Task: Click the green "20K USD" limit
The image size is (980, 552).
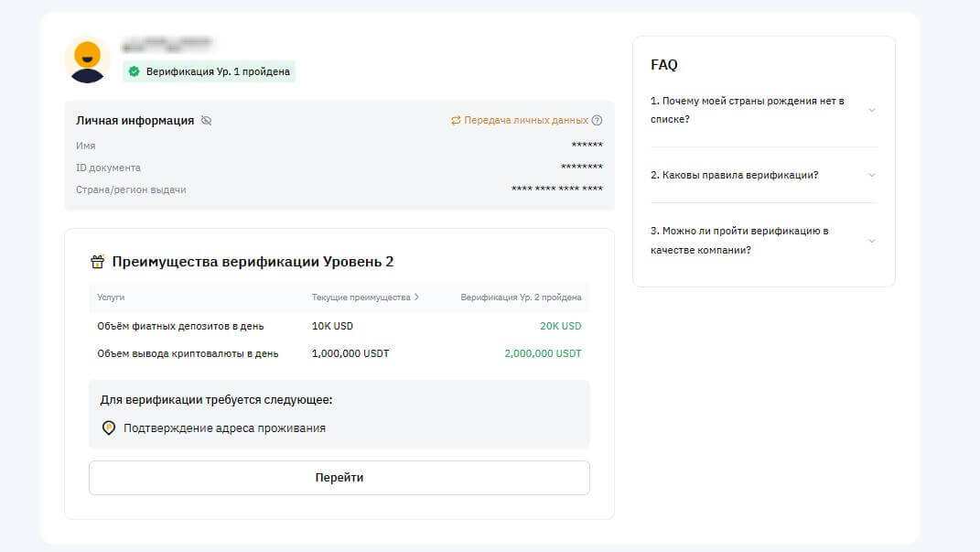Action: click(560, 326)
